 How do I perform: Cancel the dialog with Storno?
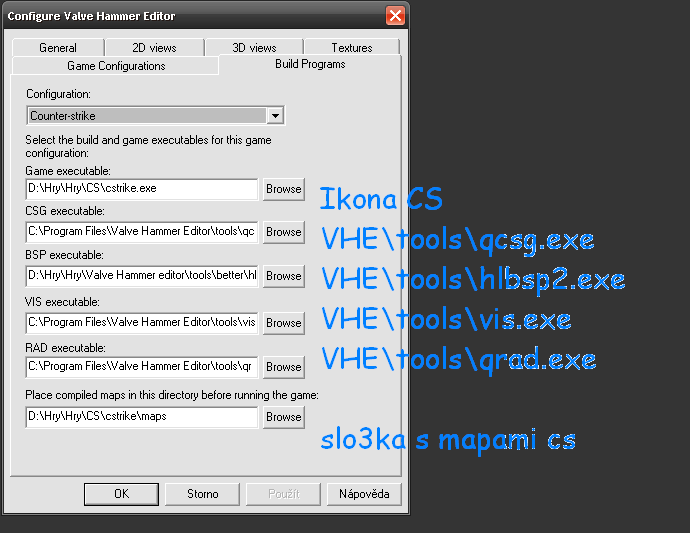202,494
